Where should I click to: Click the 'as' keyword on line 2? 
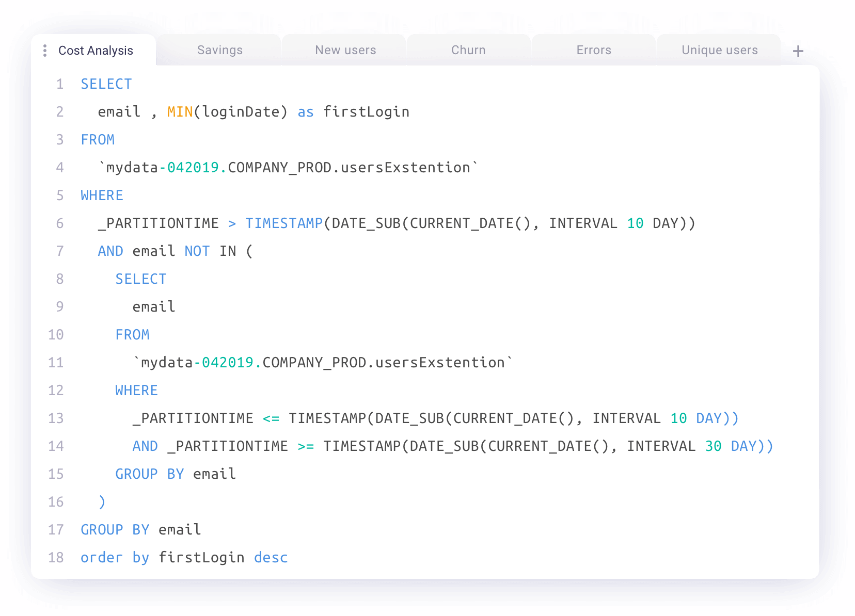(306, 112)
